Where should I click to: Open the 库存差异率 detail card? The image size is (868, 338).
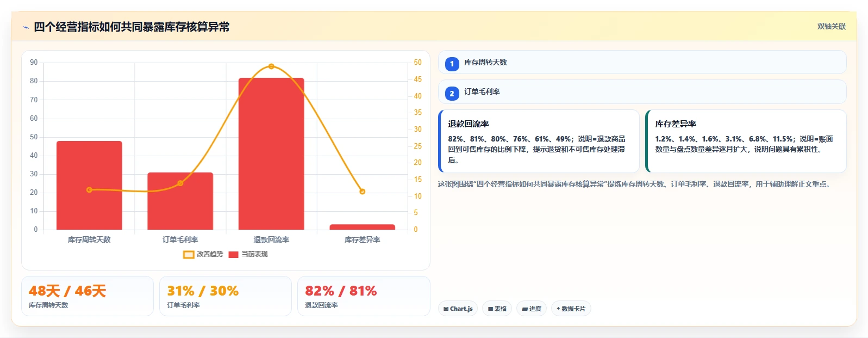746,142
